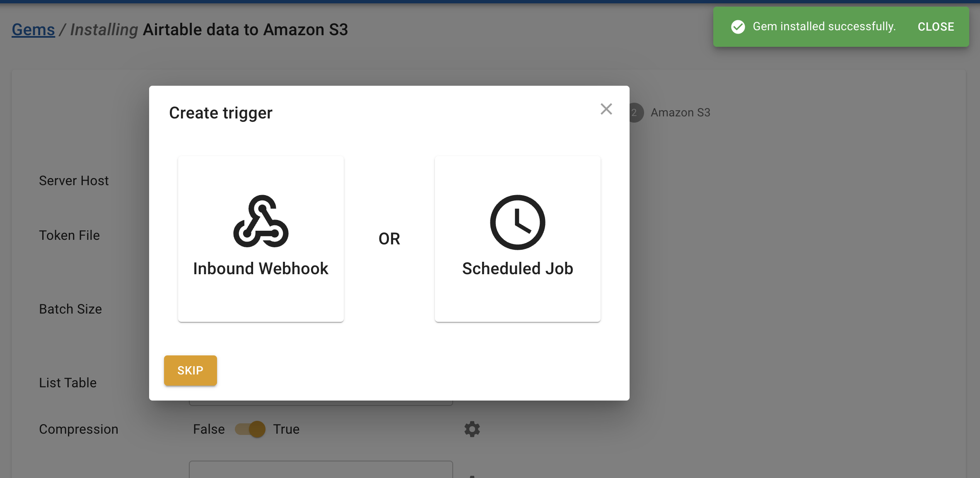Click the False label of Compression
980x478 pixels.
(209, 429)
